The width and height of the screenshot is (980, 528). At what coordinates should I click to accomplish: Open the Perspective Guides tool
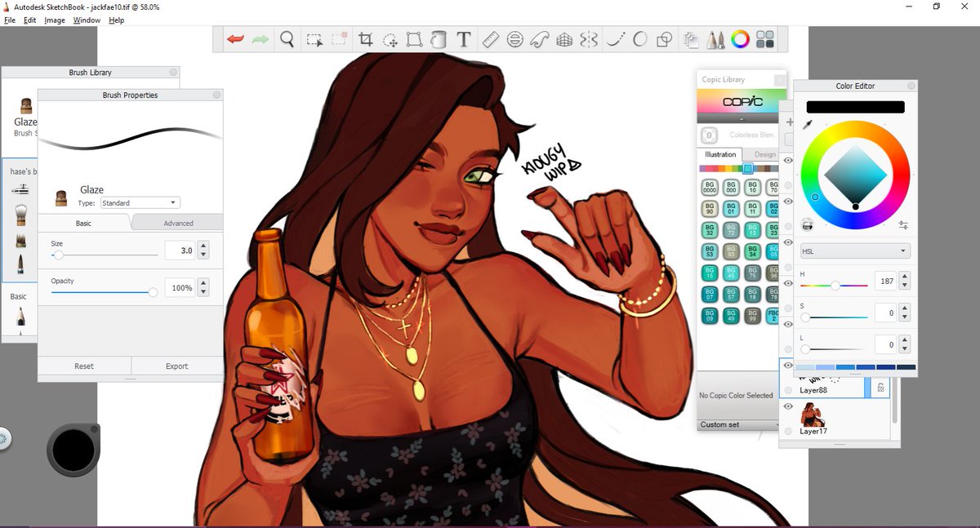(x=563, y=38)
